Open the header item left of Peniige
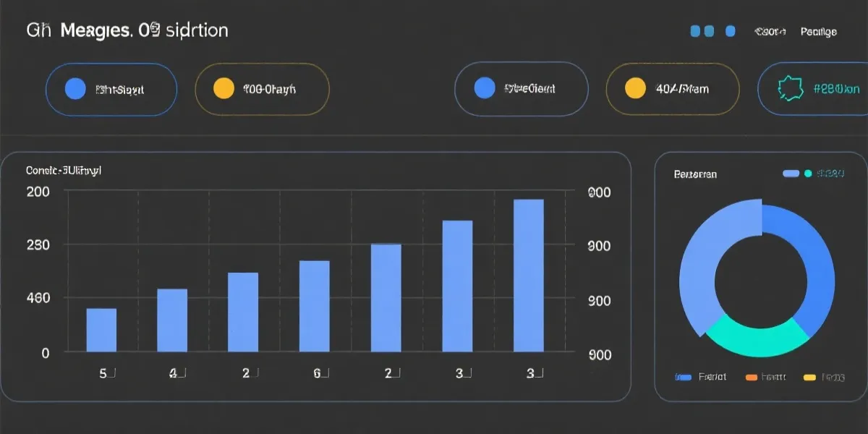868x434 pixels. (x=770, y=32)
